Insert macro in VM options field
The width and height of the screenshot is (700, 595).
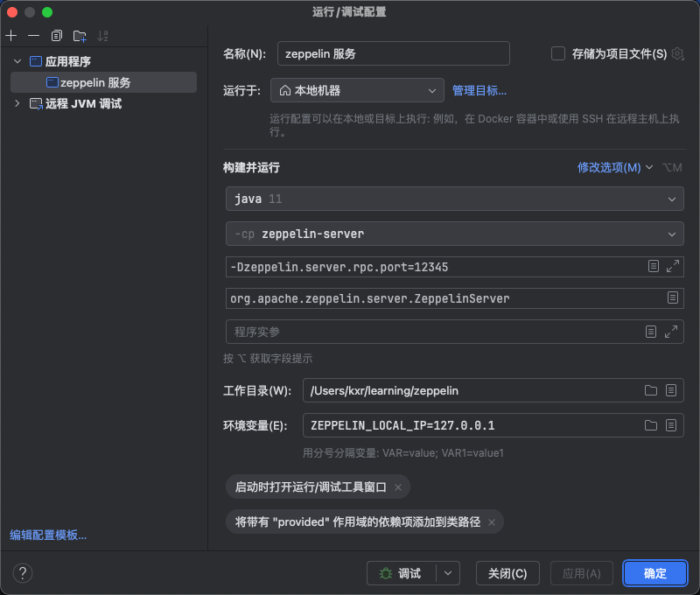point(653,267)
